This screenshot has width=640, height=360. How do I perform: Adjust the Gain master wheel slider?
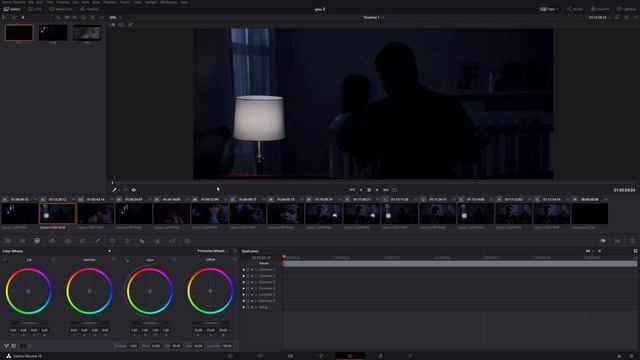150,323
